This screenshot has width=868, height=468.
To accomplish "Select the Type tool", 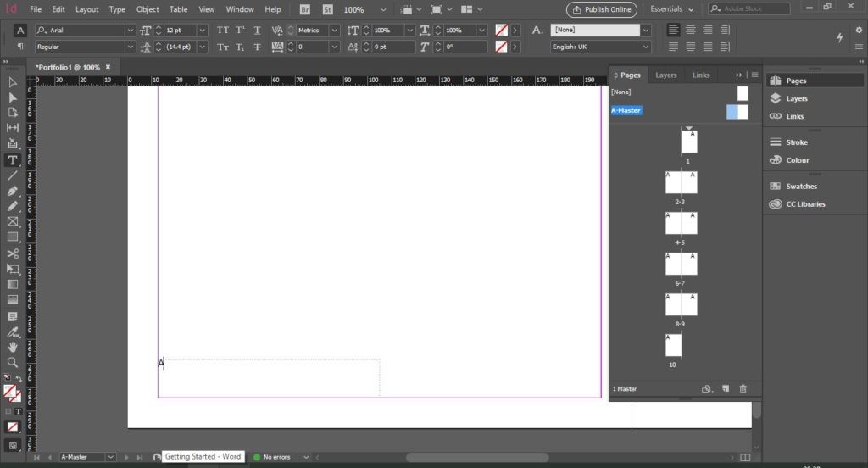I will pyautogui.click(x=12, y=160).
